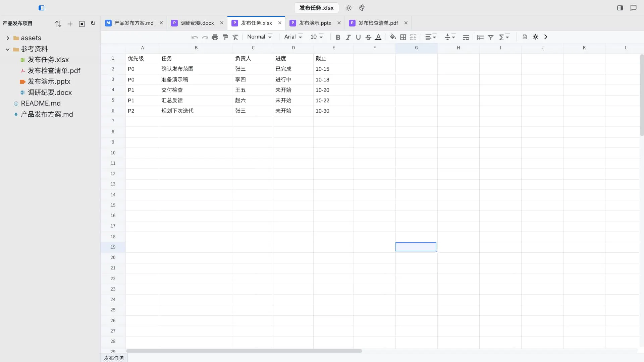The width and height of the screenshot is (644, 362).
Task: Click the print icon
Action: (215, 37)
